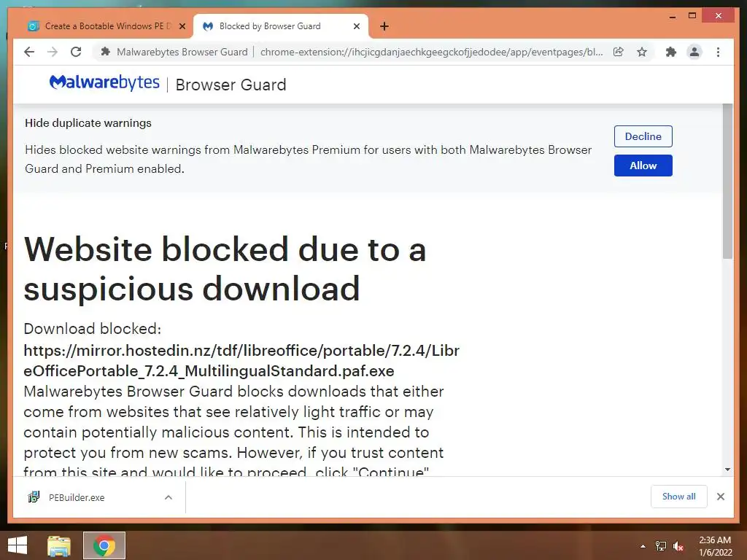Expand PEBuilder.exe download options chevron
This screenshot has width=747, height=560.
point(169,497)
